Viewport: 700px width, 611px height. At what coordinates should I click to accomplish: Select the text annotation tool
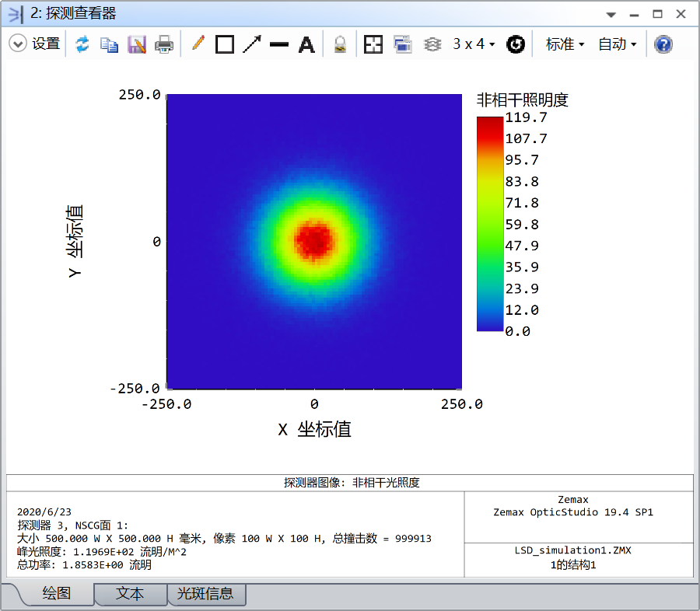(x=307, y=44)
